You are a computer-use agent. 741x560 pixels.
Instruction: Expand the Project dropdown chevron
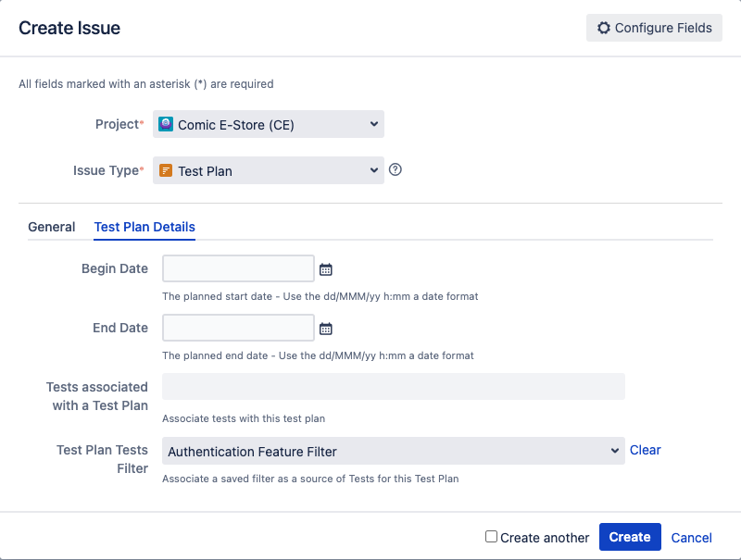click(x=374, y=124)
